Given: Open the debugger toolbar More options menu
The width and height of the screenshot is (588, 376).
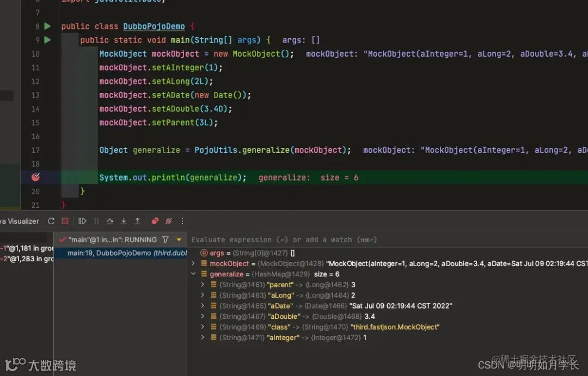Looking at the screenshot, I should pyautogui.click(x=182, y=221).
